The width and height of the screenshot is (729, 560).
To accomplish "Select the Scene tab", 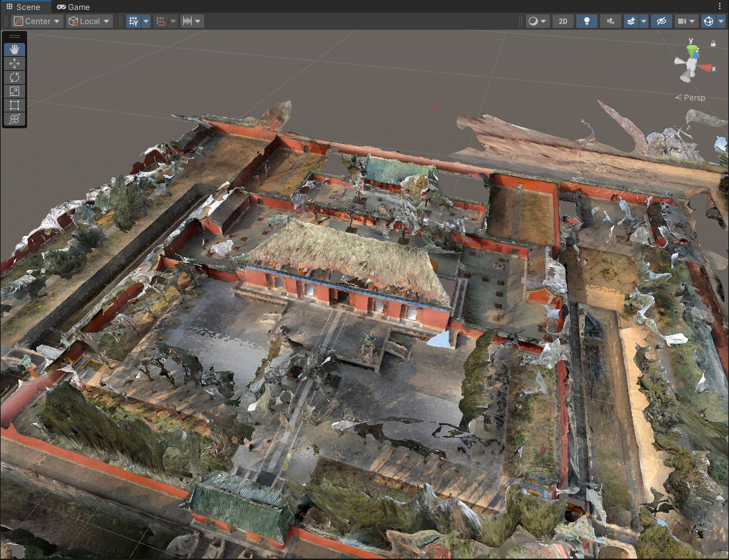I will point(23,7).
